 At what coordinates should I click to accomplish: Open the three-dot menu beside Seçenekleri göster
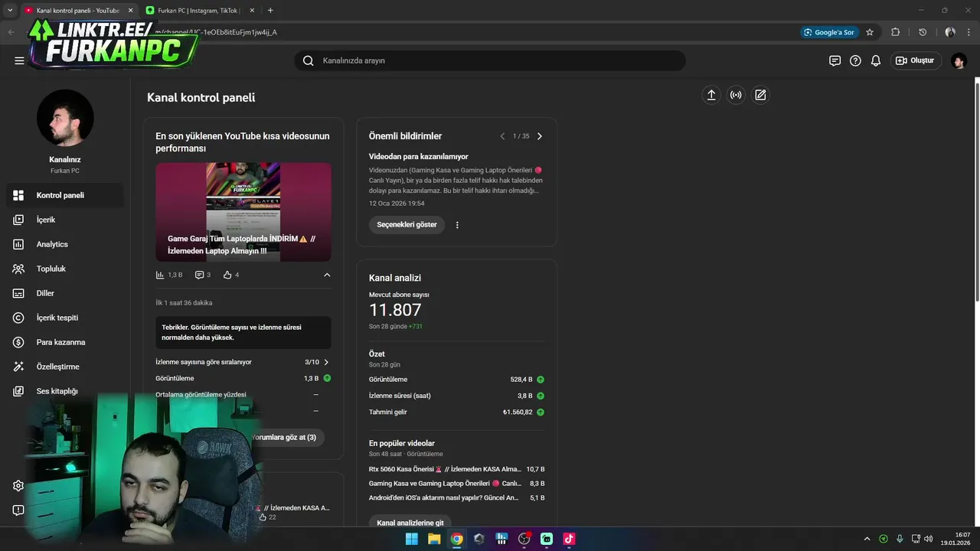[x=457, y=225]
